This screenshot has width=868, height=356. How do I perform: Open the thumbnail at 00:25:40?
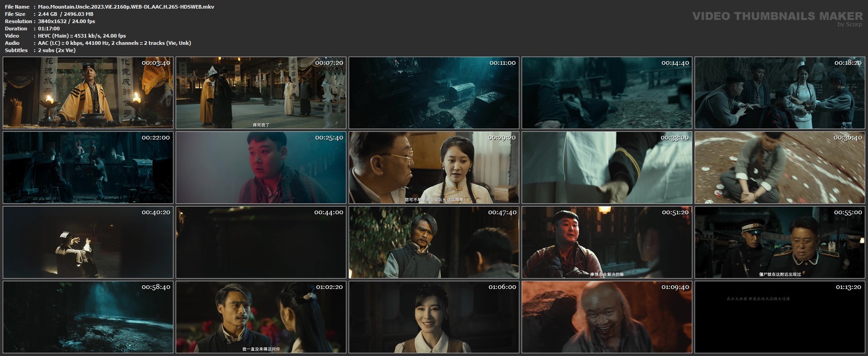click(261, 168)
